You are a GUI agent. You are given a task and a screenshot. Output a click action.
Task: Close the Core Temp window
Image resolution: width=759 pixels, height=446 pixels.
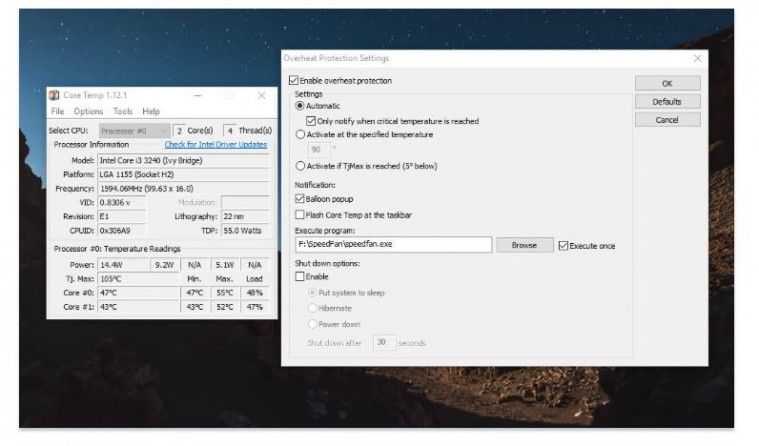click(261, 95)
